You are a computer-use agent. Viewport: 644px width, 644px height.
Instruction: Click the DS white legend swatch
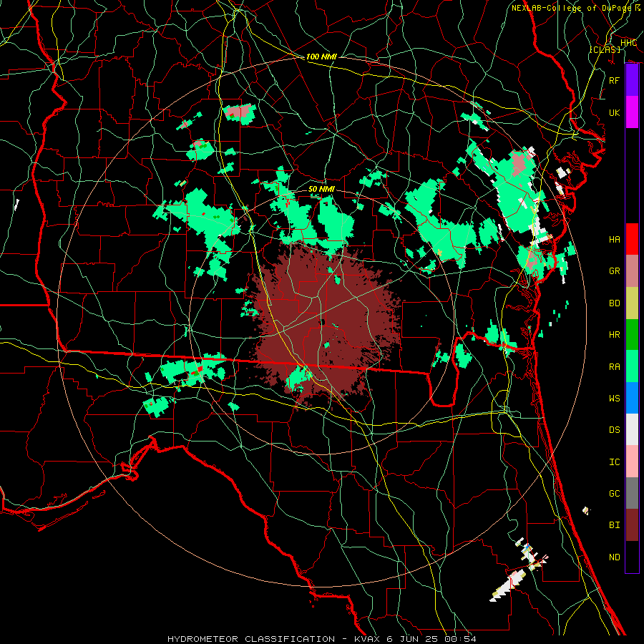tap(632, 429)
